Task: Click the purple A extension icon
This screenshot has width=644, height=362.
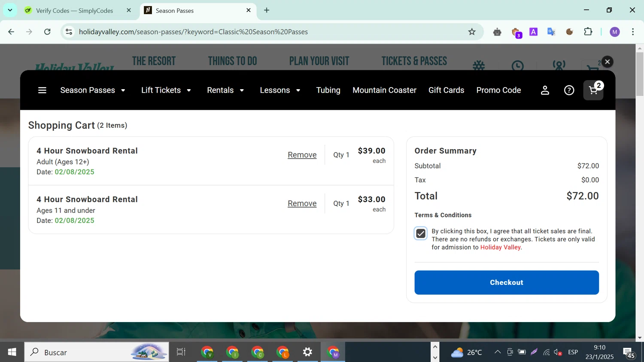Action: coord(533,32)
